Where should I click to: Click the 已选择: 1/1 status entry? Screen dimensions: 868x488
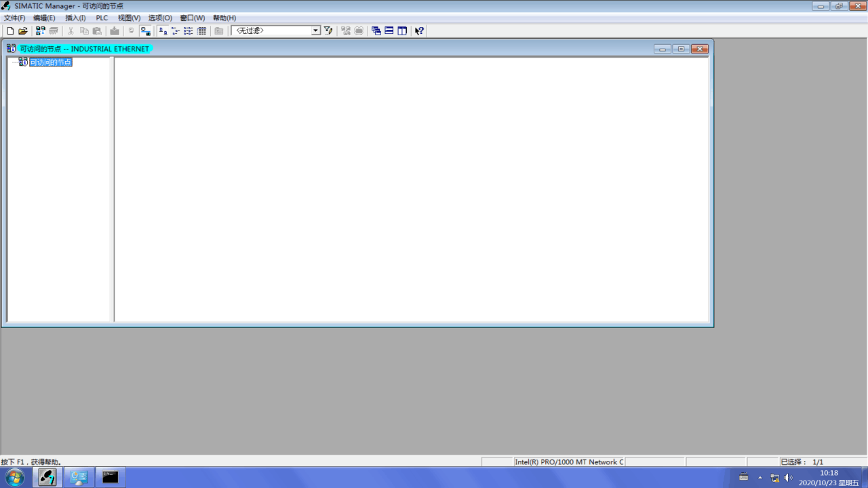tap(802, 462)
